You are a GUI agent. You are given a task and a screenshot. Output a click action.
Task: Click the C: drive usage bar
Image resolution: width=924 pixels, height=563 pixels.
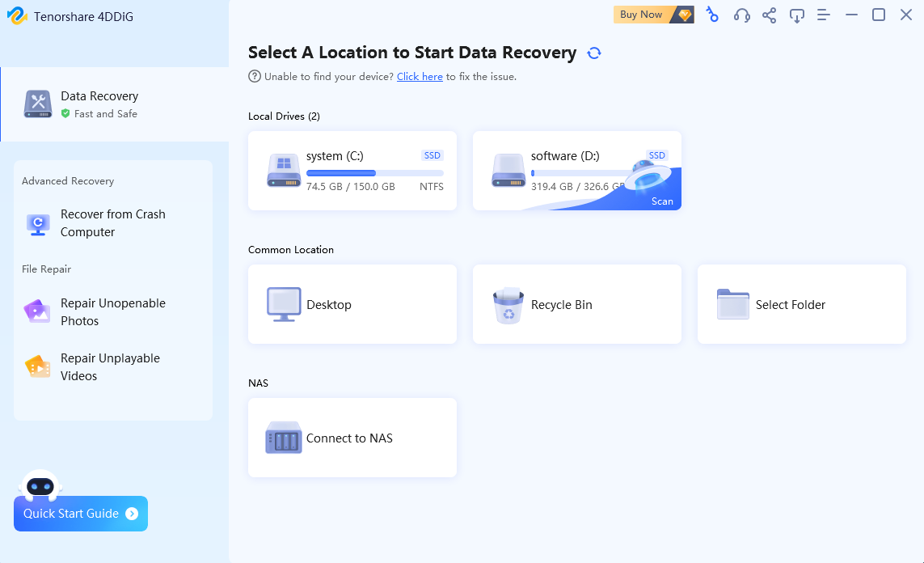(374, 173)
